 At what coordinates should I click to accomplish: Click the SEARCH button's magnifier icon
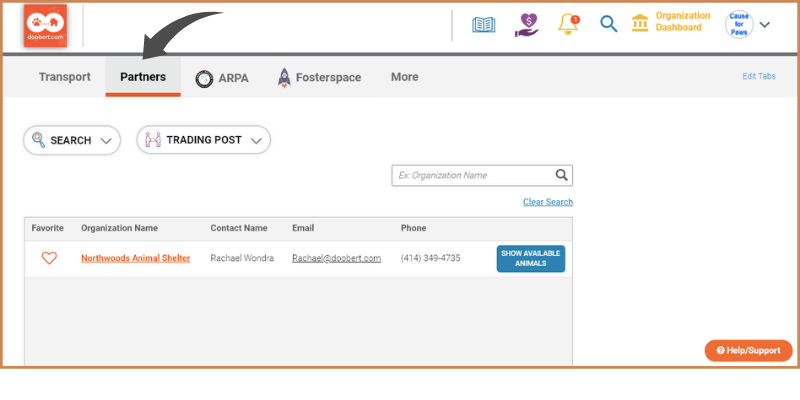38,140
